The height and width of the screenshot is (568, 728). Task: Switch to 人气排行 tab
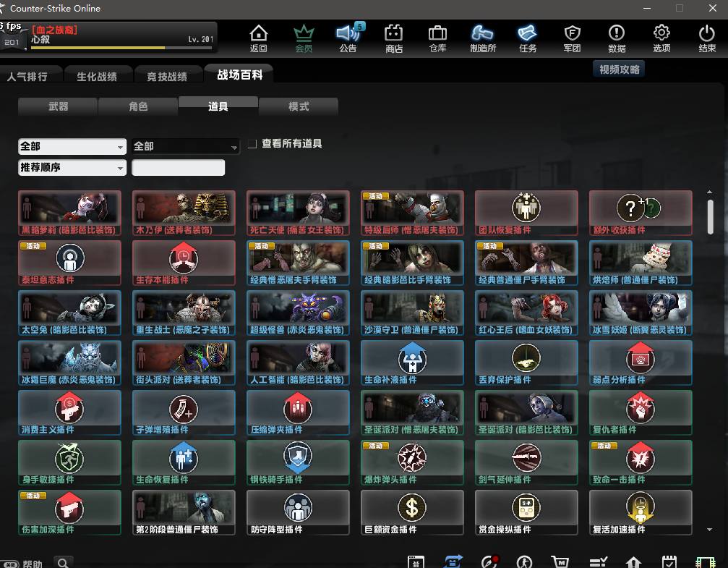30,76
